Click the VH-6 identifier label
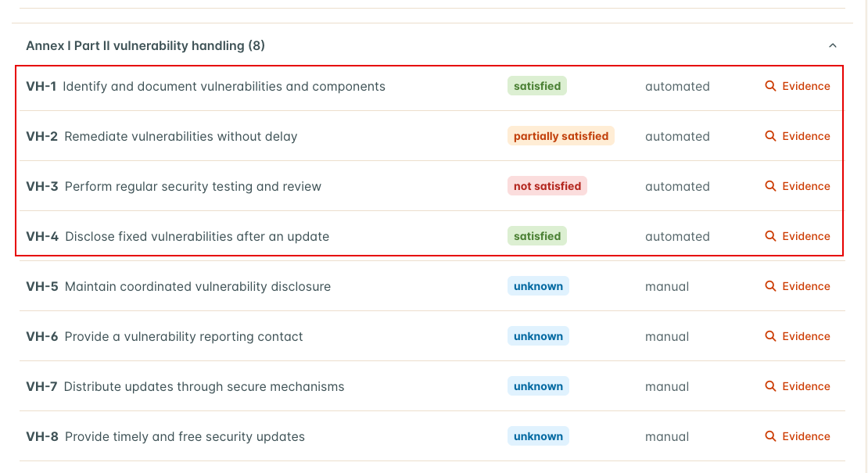Image resolution: width=868 pixels, height=473 pixels. click(x=42, y=336)
